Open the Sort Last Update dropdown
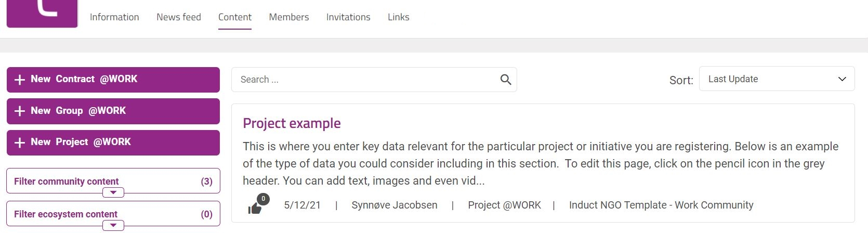The height and width of the screenshot is (233, 868). tap(777, 79)
